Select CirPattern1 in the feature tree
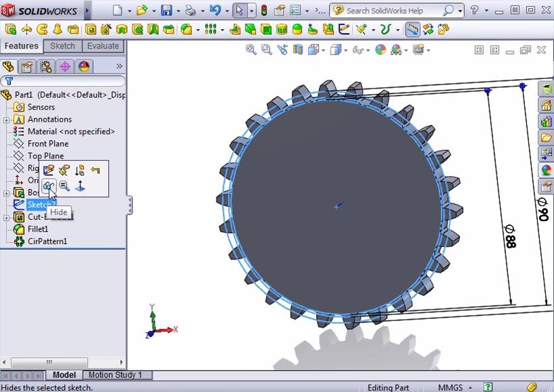Viewport: 554px width, 392px height. click(x=47, y=241)
